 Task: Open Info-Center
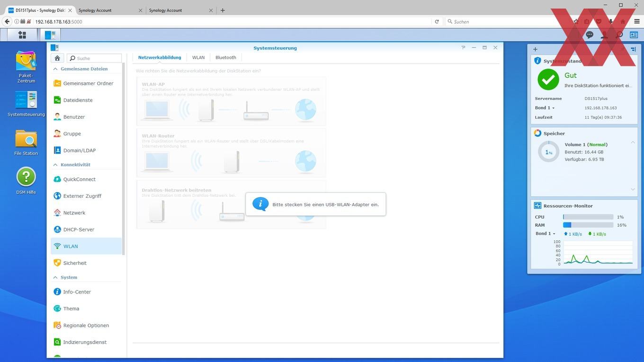click(x=86, y=292)
